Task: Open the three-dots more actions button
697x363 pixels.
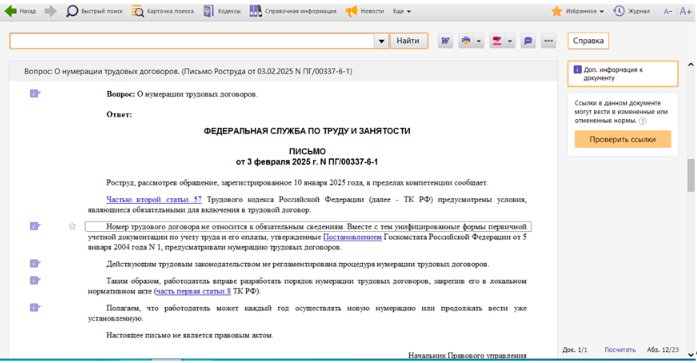Action: 549,41
